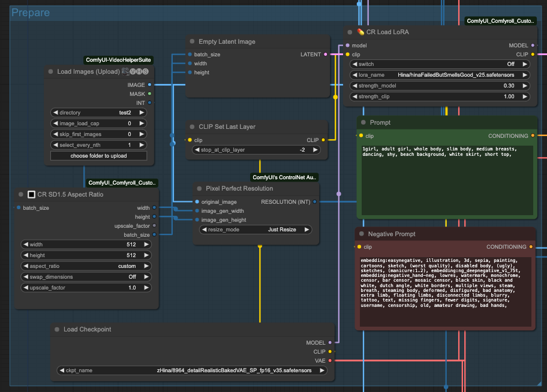Click the square icon beside CR SD1.5 Aspect Ratio

coord(31,194)
